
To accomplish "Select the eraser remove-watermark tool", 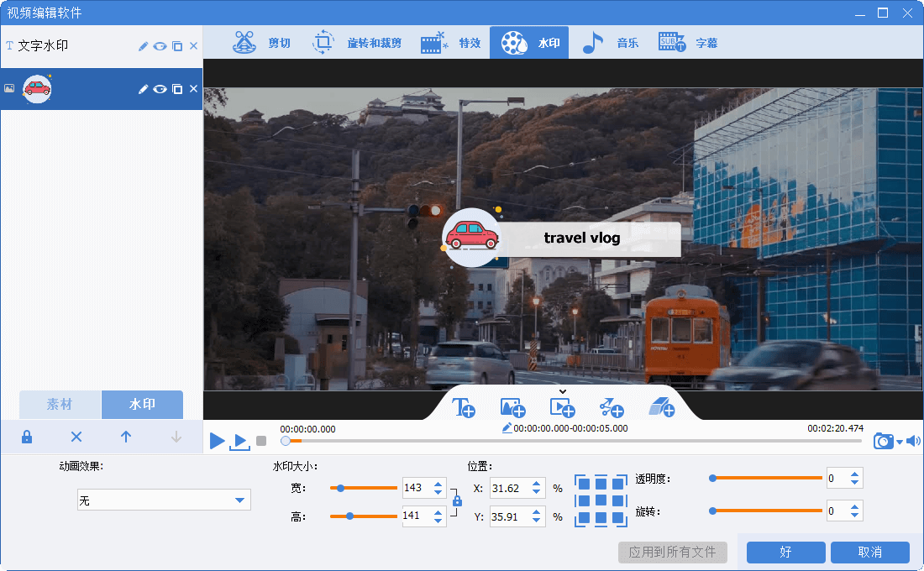I will tap(661, 408).
